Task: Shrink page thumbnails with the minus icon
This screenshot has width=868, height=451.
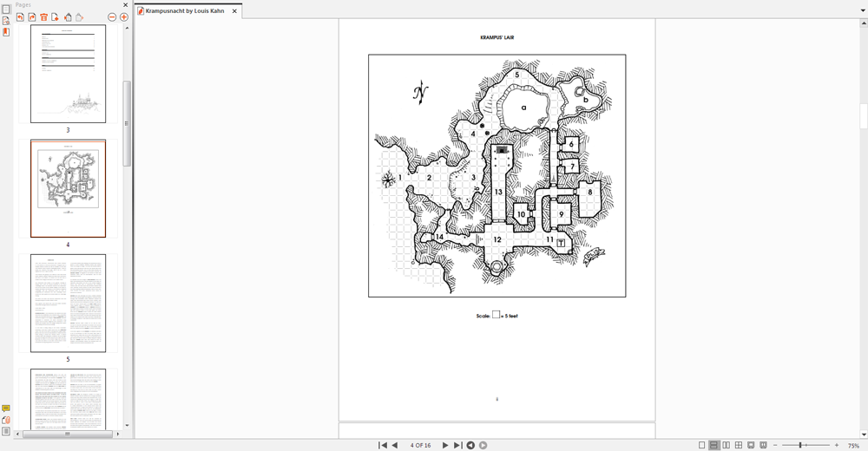Action: [112, 17]
